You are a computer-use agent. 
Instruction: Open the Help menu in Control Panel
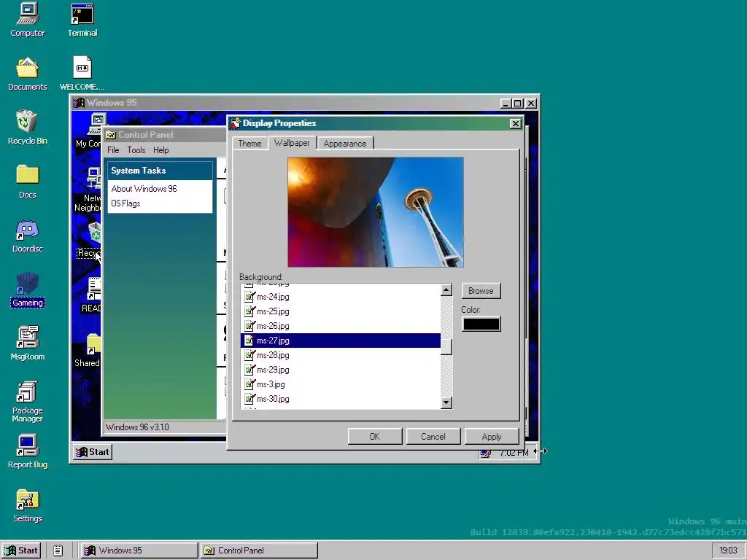pyautogui.click(x=161, y=150)
